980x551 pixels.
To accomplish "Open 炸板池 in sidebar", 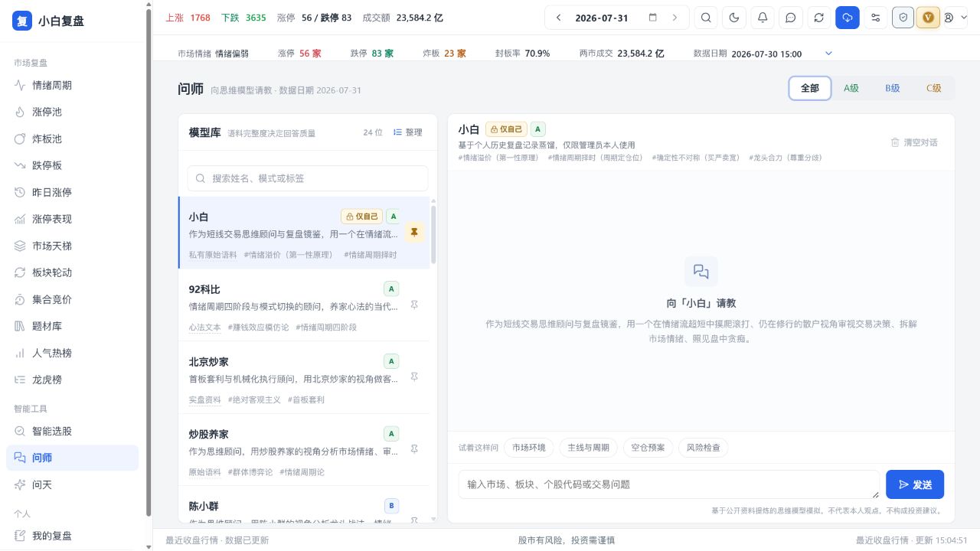I will tap(72, 139).
